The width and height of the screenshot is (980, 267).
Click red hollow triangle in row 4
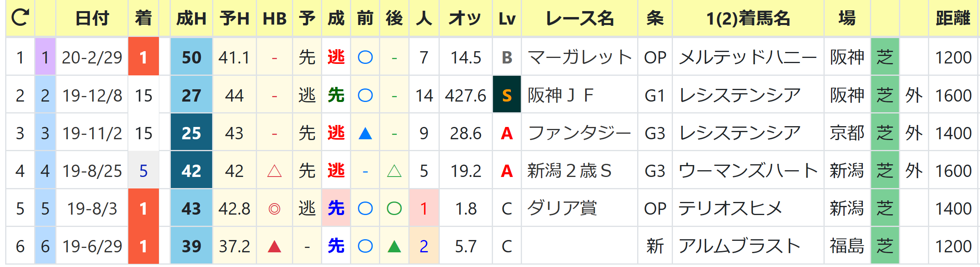pos(274,171)
